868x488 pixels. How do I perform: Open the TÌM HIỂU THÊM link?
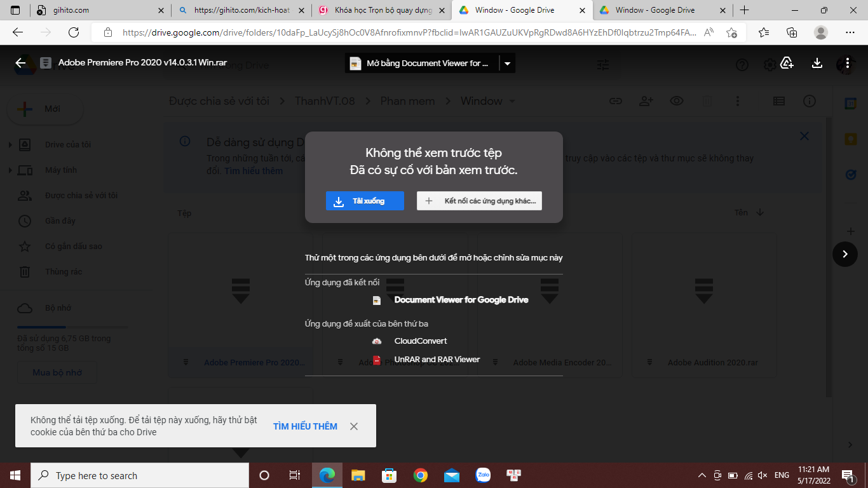[x=305, y=426]
